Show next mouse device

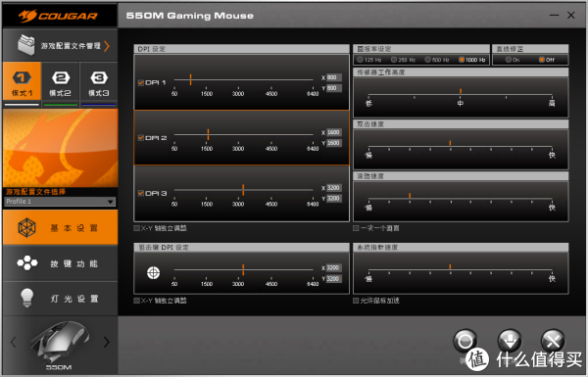(x=107, y=342)
